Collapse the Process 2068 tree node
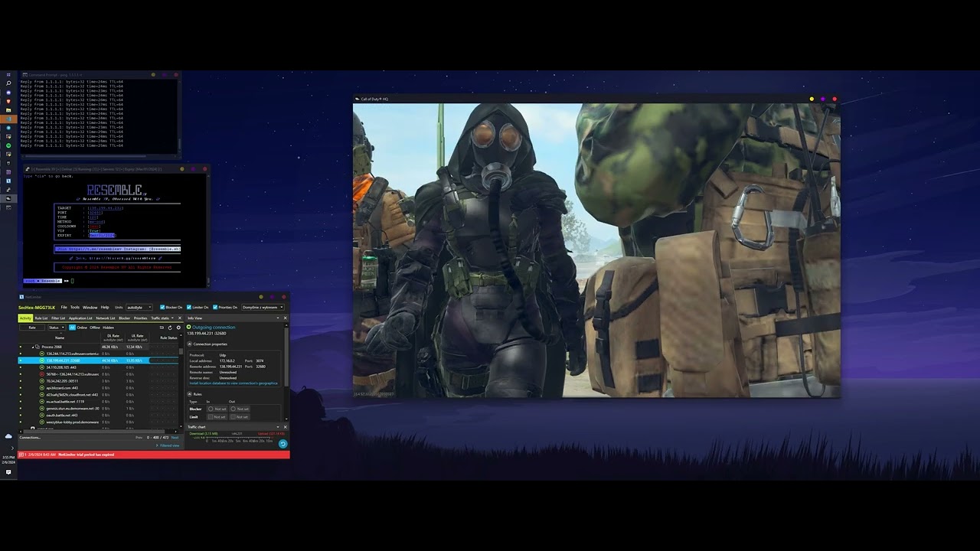 click(x=33, y=347)
